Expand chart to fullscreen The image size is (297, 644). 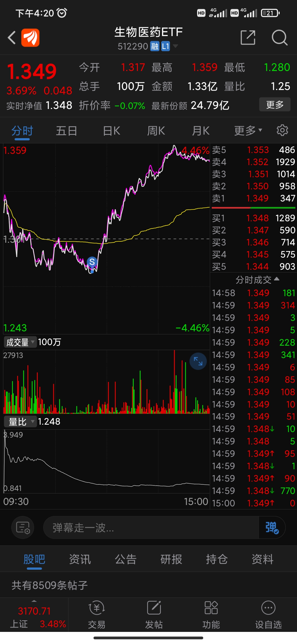pyautogui.click(x=198, y=361)
